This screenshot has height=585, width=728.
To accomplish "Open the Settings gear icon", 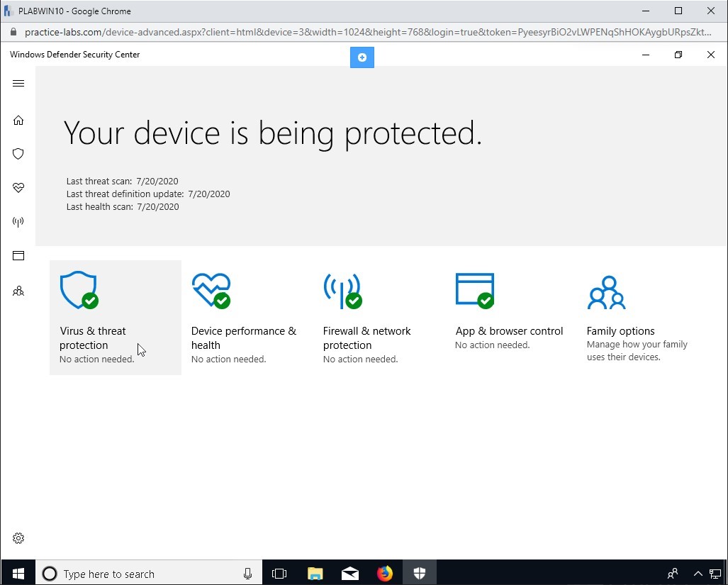I will pos(18,538).
